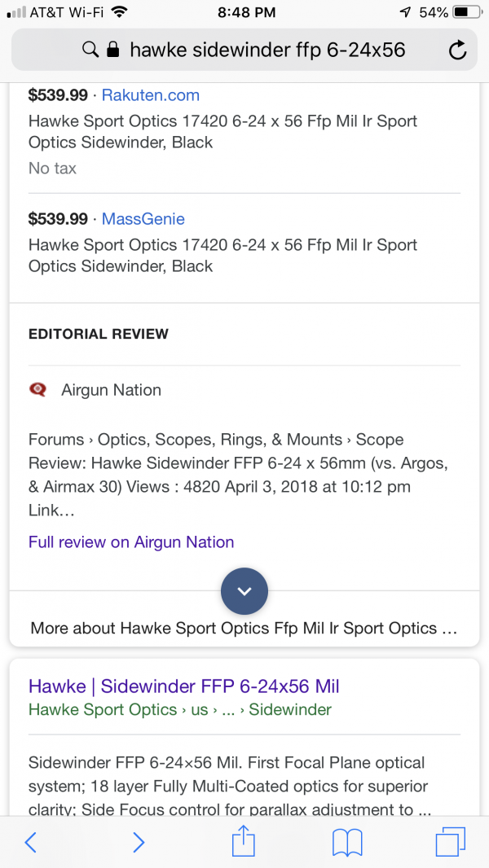This screenshot has width=489, height=868.
Task: Tap the lock icon in address bar
Action: click(x=112, y=50)
